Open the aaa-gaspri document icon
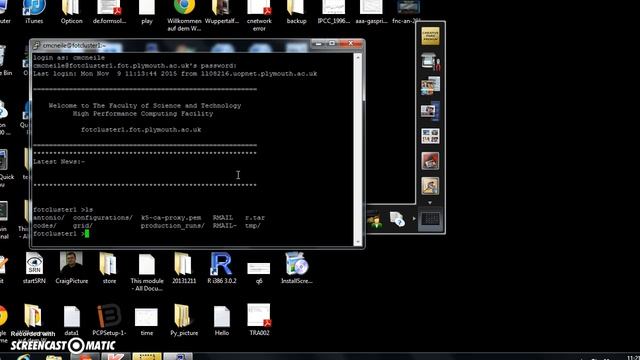This screenshot has width=640, height=360. click(x=371, y=11)
